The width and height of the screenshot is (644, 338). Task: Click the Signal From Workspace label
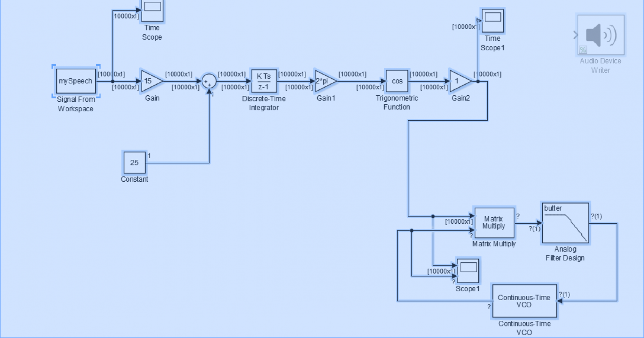click(76, 104)
